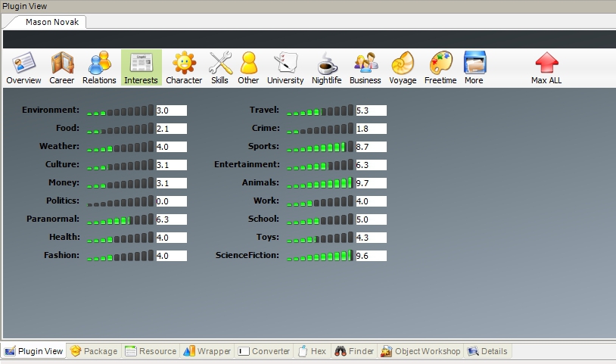The width and height of the screenshot is (616, 364).
Task: Click the Toys interest bar
Action: (x=320, y=237)
